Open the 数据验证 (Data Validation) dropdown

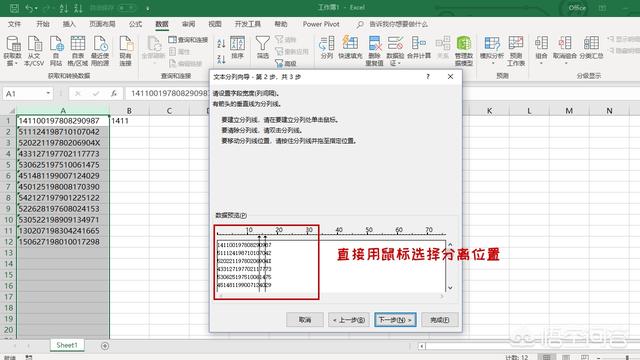coord(395,51)
